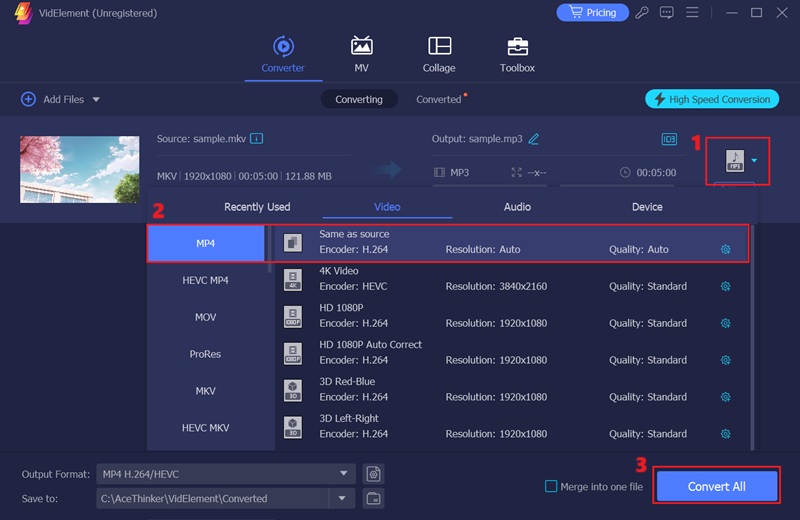Image resolution: width=800 pixels, height=520 pixels.
Task: Click the register key icon
Action: coord(642,13)
